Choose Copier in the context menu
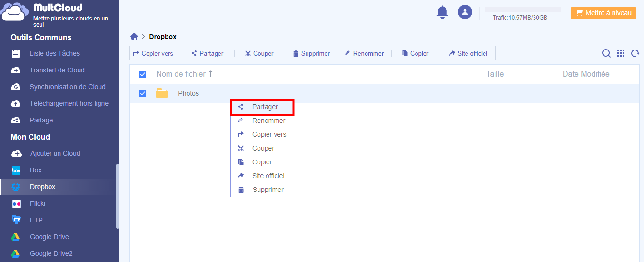 (262, 162)
